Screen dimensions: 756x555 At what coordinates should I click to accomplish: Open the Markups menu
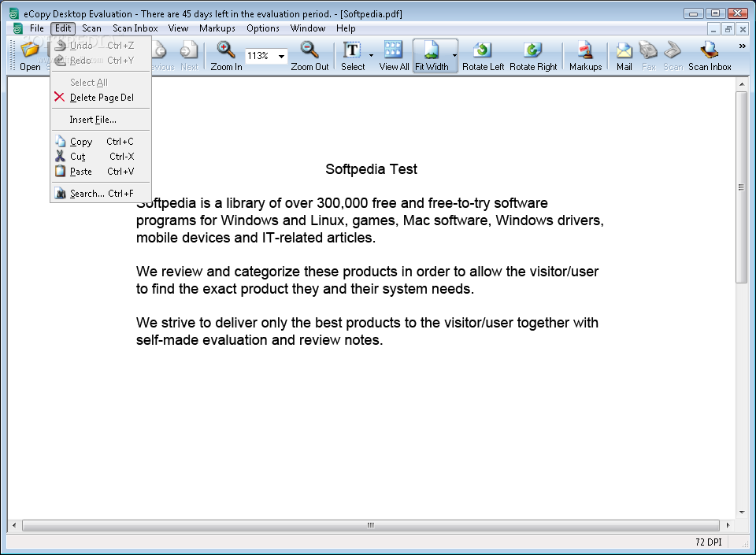point(217,28)
